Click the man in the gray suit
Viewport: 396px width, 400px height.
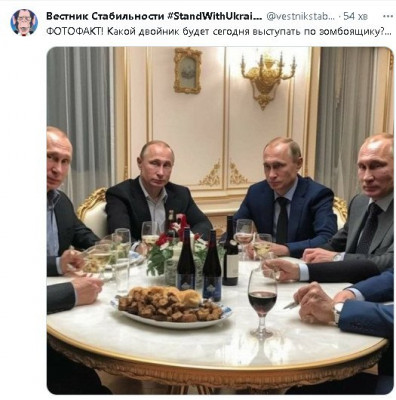pos(363,200)
